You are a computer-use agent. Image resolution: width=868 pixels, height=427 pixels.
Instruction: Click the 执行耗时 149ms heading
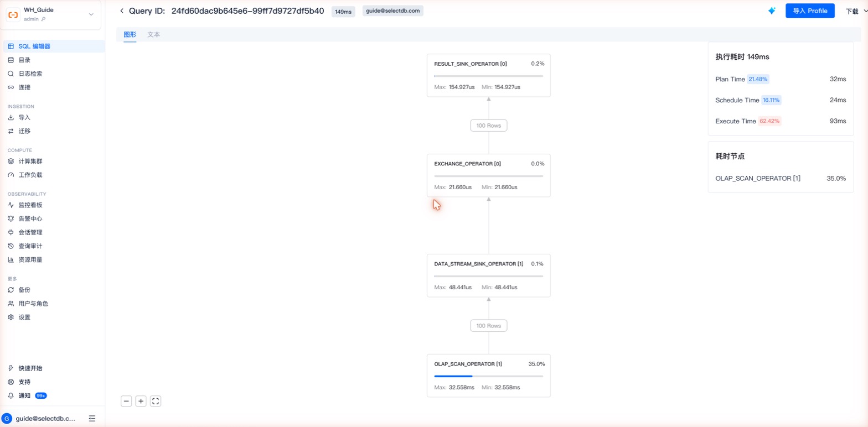click(742, 56)
